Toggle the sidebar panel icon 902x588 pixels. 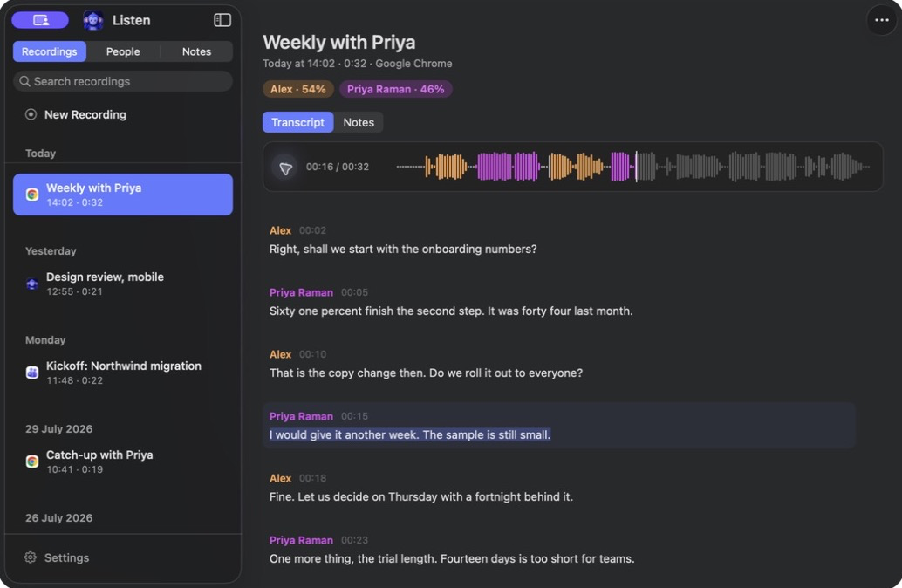coord(222,20)
